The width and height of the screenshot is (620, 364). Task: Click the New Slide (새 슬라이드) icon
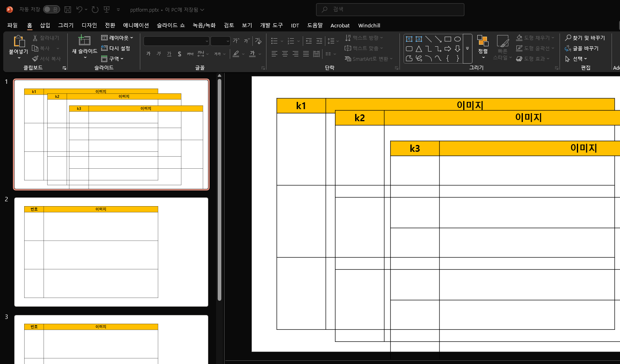84,40
